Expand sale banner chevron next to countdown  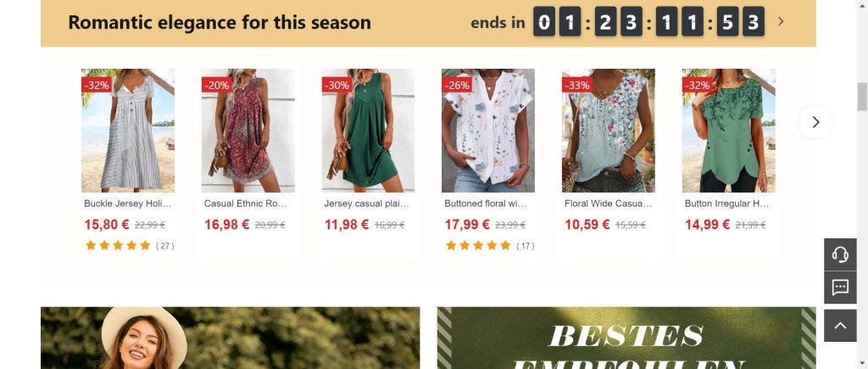click(x=781, y=21)
